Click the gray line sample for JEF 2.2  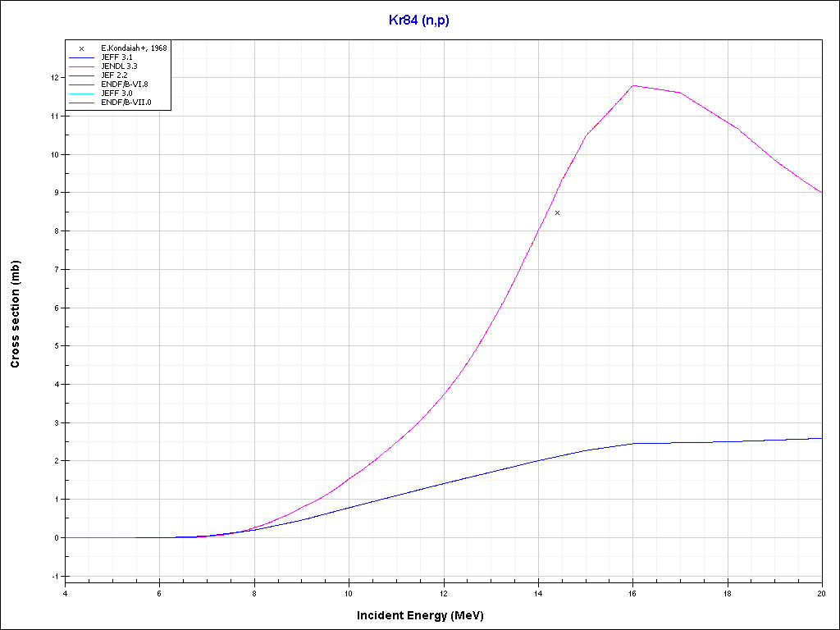pos(81,75)
